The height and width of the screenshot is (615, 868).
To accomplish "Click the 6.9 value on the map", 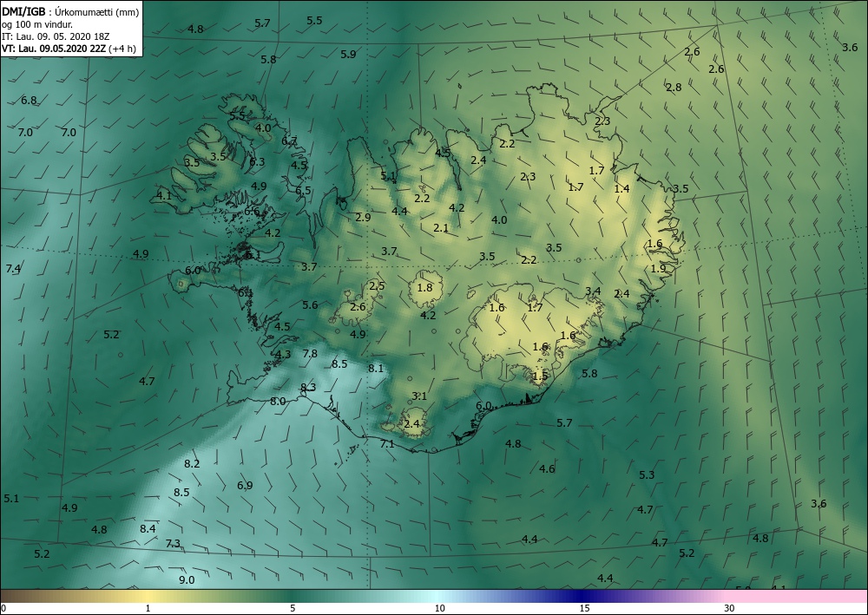I will click(x=246, y=486).
